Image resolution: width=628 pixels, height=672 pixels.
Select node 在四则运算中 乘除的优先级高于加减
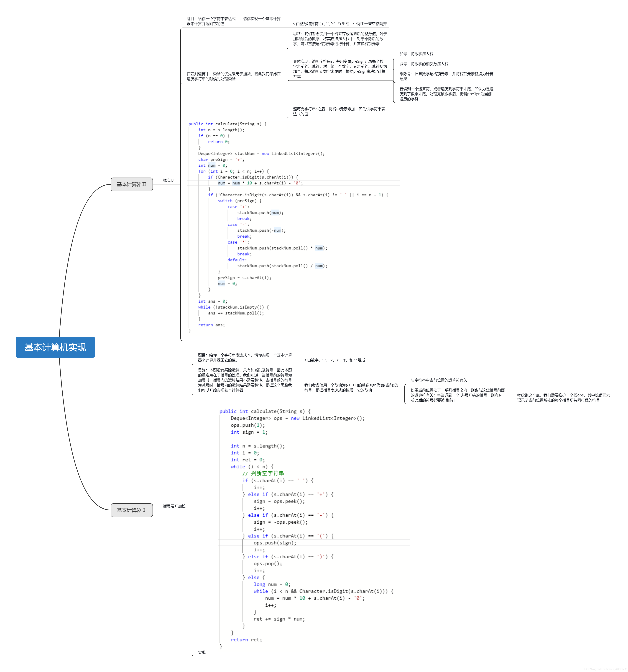pos(233,76)
